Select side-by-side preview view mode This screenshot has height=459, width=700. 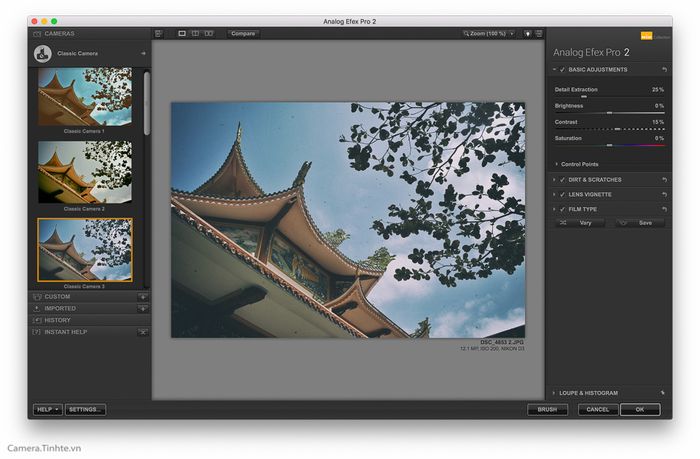[208, 33]
